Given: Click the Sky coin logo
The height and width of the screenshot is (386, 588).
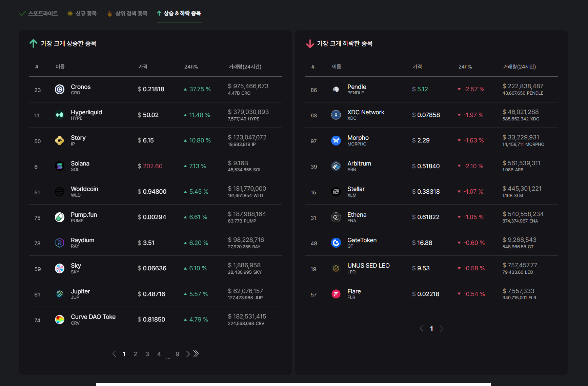Looking at the screenshot, I should click(60, 268).
